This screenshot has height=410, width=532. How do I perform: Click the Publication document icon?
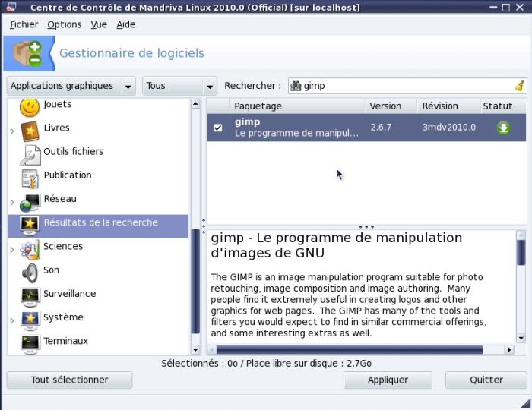30,178
